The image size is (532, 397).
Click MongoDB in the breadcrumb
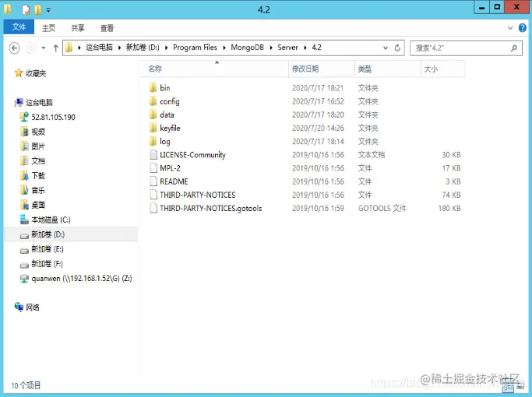(x=248, y=47)
